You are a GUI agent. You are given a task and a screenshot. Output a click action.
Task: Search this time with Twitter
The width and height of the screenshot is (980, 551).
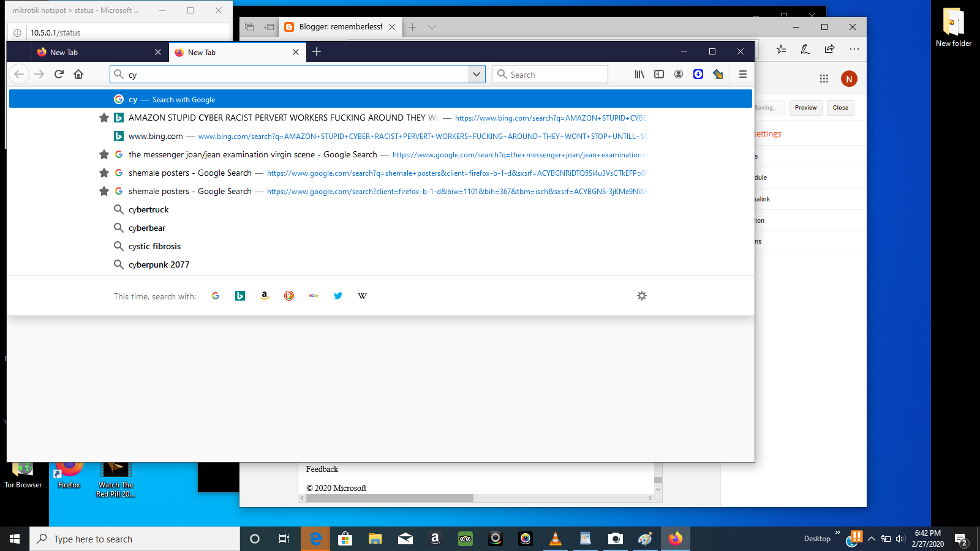click(x=338, y=296)
